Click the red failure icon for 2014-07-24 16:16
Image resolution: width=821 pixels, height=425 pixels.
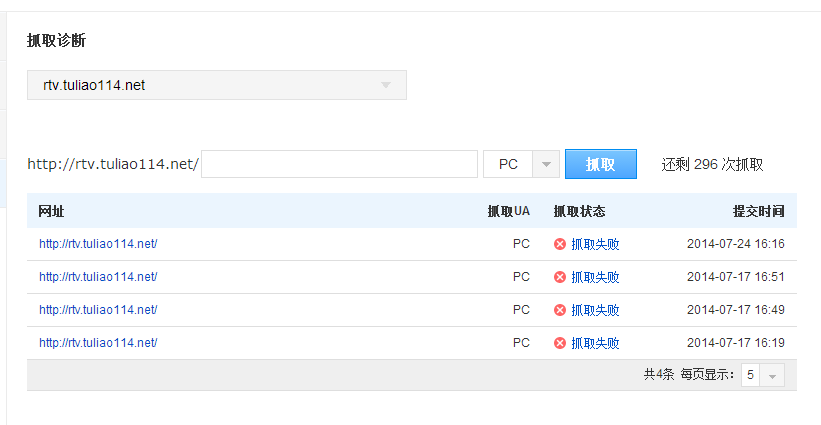coord(560,244)
